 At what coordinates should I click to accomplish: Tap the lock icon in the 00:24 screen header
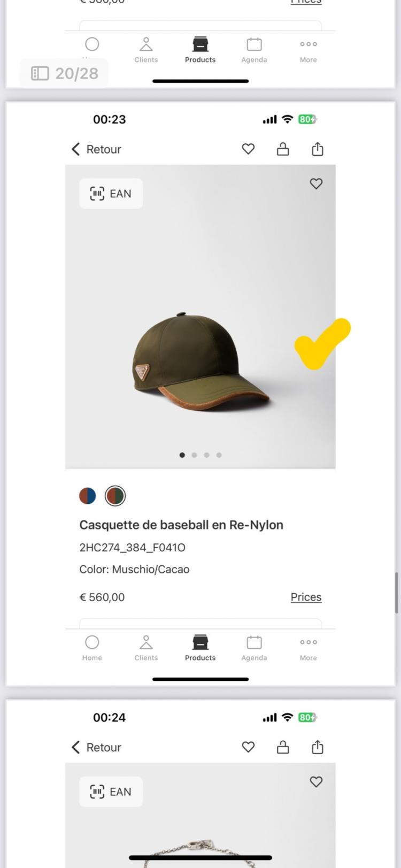(x=283, y=747)
